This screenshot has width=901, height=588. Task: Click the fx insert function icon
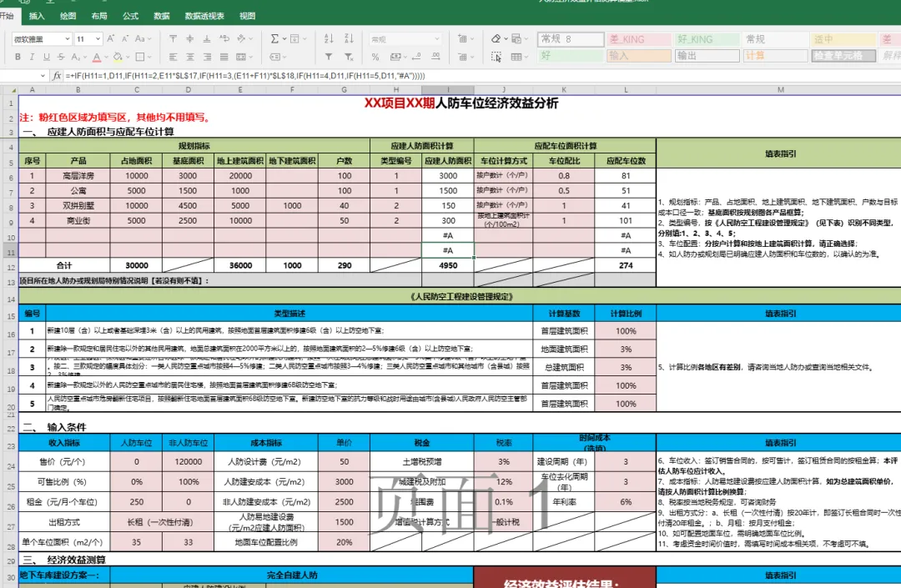(57, 75)
